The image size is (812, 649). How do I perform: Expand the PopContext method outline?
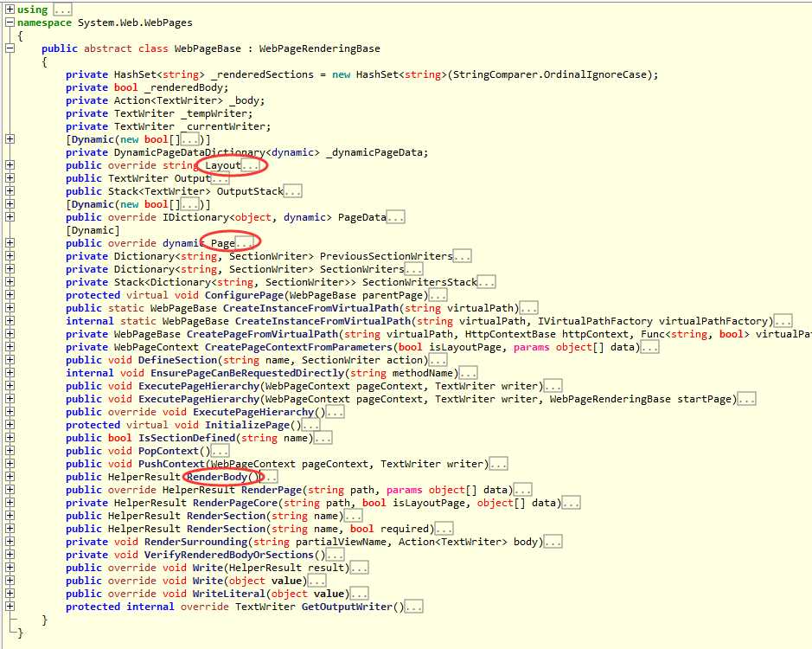pos(10,451)
